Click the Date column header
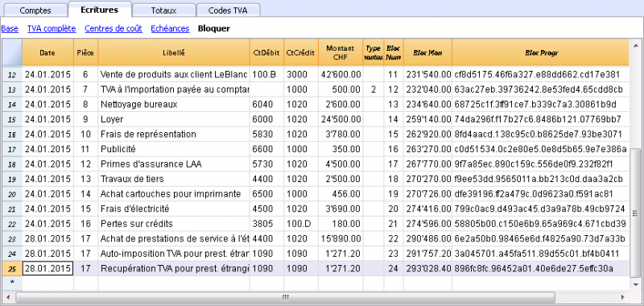This screenshot has height=306, width=644. (47, 52)
